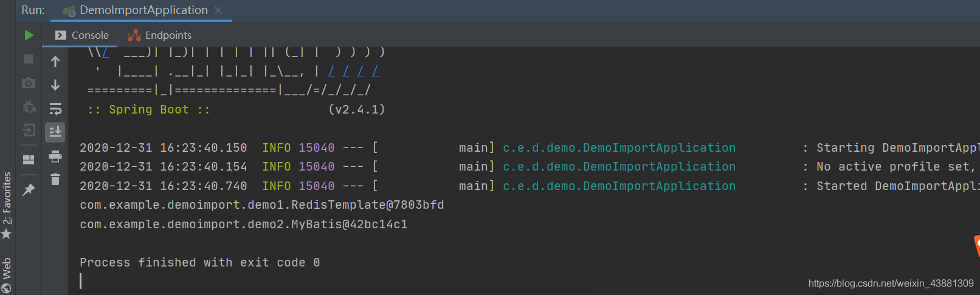Click the exit arrow icon in sidebar
The width and height of the screenshot is (980, 295).
[x=29, y=131]
